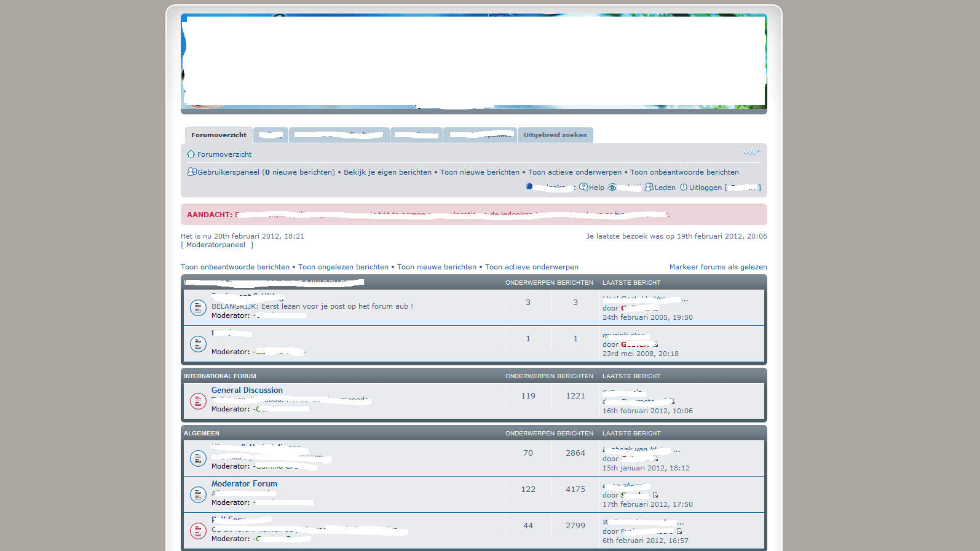Switch to the Forumoverzicht tab
The image size is (980, 551).
point(218,135)
